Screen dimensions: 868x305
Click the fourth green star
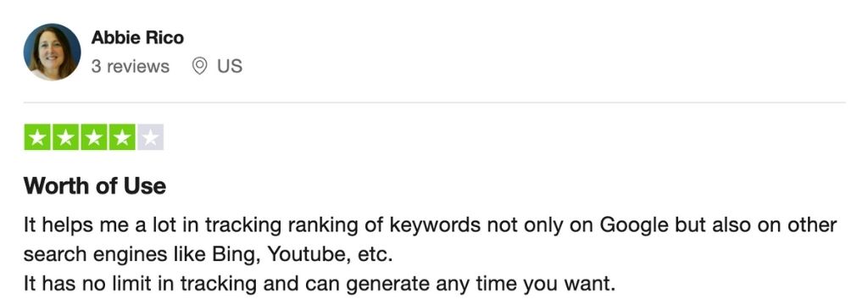(122, 137)
